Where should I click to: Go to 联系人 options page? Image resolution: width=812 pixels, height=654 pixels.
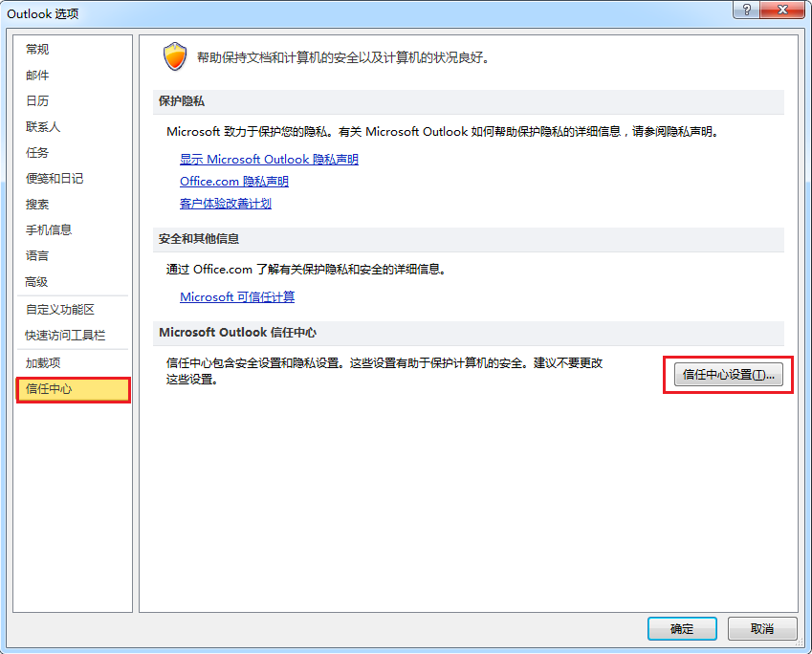coord(43,127)
